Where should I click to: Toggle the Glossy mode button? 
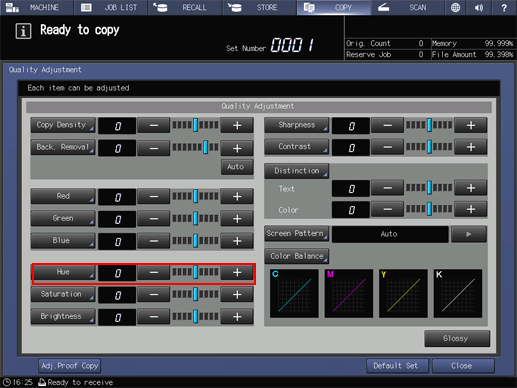coord(457,338)
